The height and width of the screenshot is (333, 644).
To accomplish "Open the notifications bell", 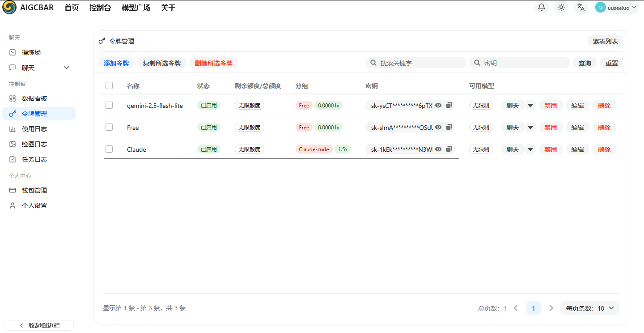I will tap(542, 7).
